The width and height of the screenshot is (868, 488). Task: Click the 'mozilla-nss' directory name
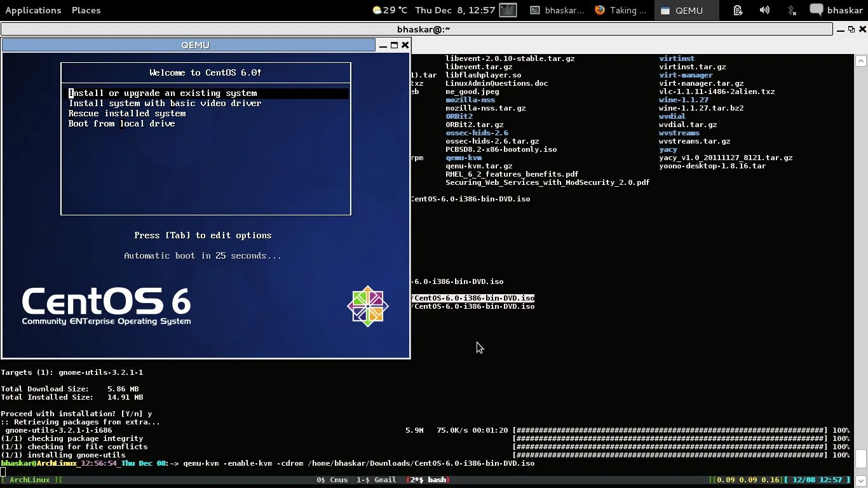[470, 100]
